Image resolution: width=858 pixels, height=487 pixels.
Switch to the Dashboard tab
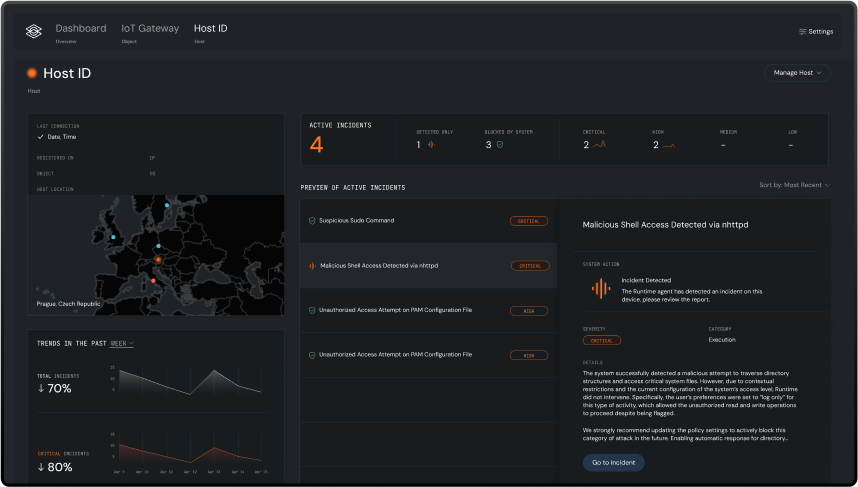coord(81,32)
